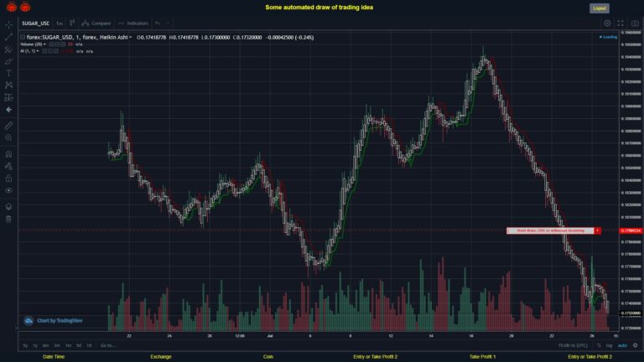Hide all drawing tools with eye icon

(x=8, y=190)
